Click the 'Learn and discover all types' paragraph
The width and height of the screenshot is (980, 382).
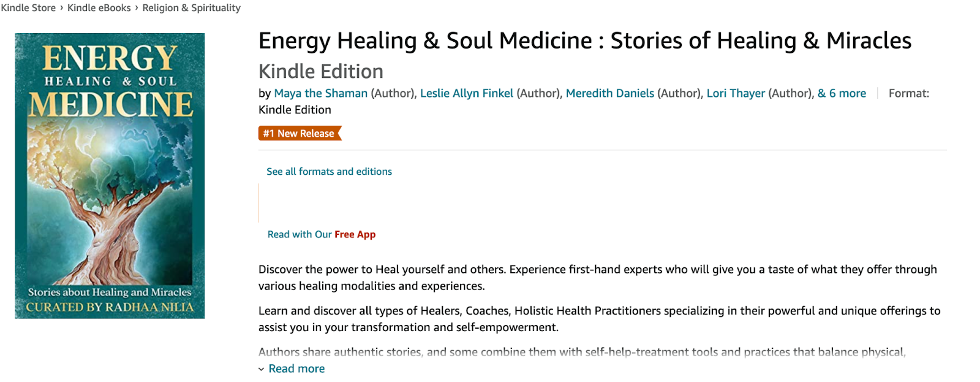tap(599, 319)
